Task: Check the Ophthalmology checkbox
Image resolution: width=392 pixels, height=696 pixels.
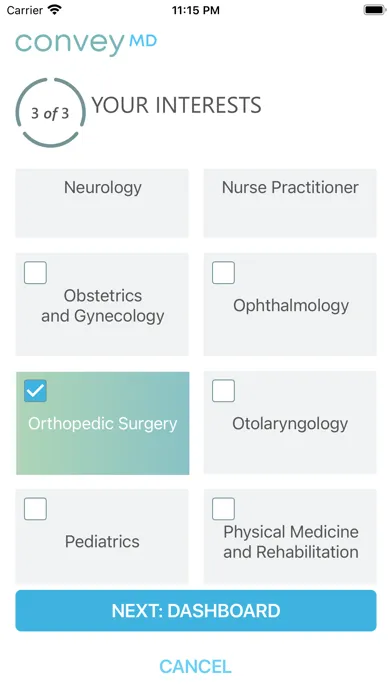Action: click(x=223, y=273)
